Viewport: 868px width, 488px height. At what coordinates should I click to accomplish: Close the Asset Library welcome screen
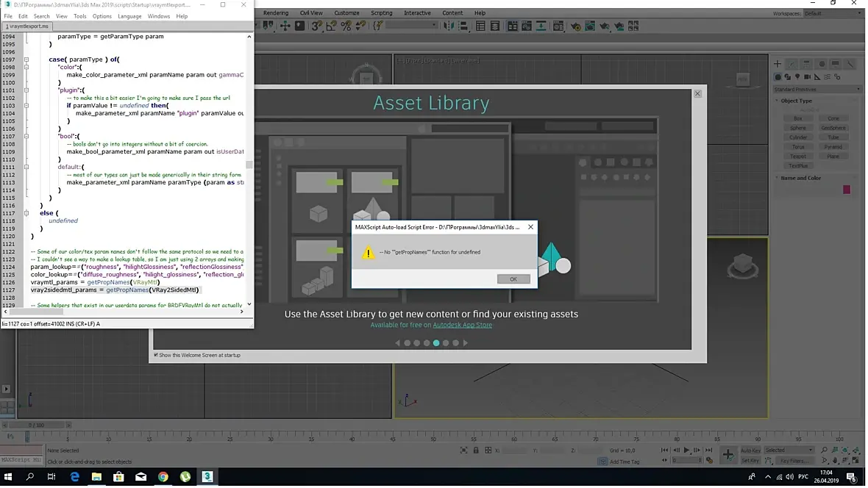coord(697,93)
